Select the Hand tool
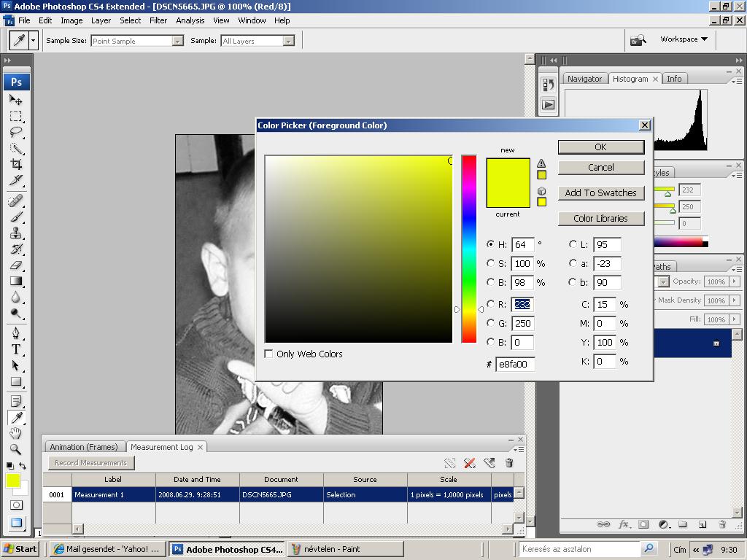 tap(16, 433)
